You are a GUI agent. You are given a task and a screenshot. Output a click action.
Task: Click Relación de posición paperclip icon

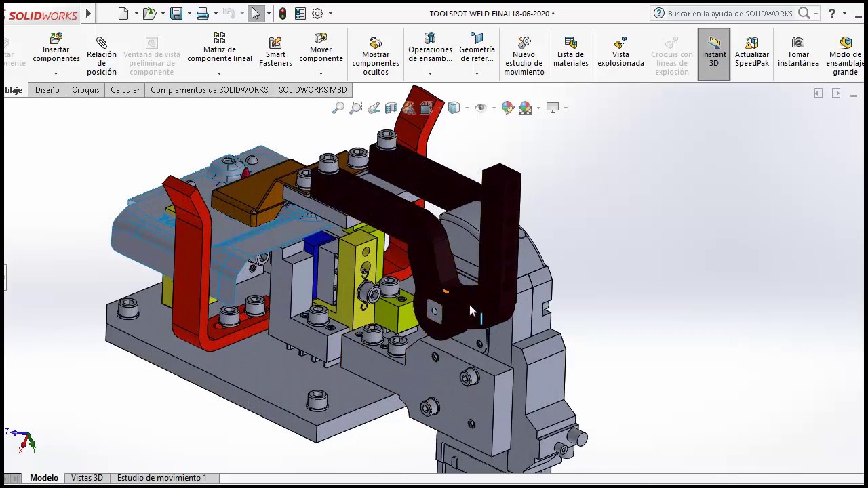point(102,43)
